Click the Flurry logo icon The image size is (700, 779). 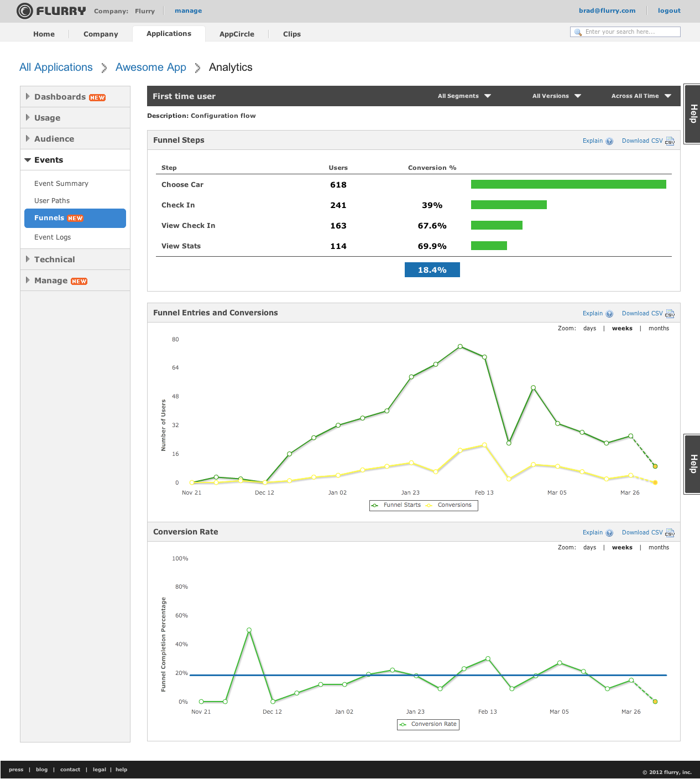tap(25, 11)
